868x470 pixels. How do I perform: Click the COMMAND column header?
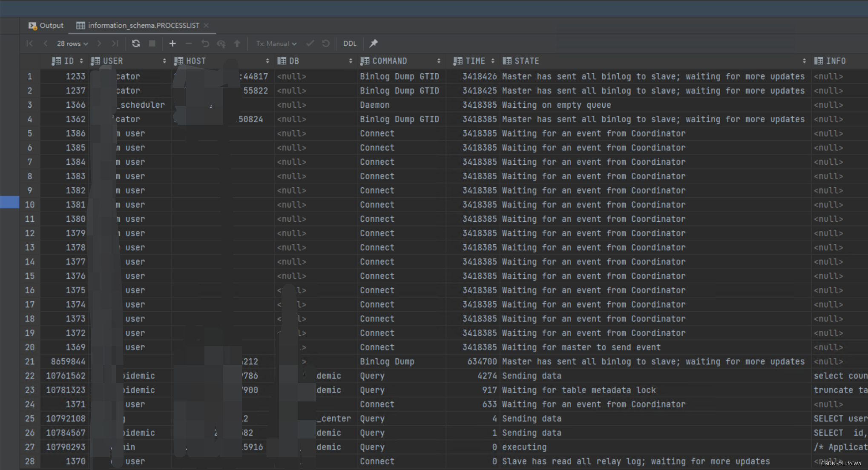click(389, 61)
